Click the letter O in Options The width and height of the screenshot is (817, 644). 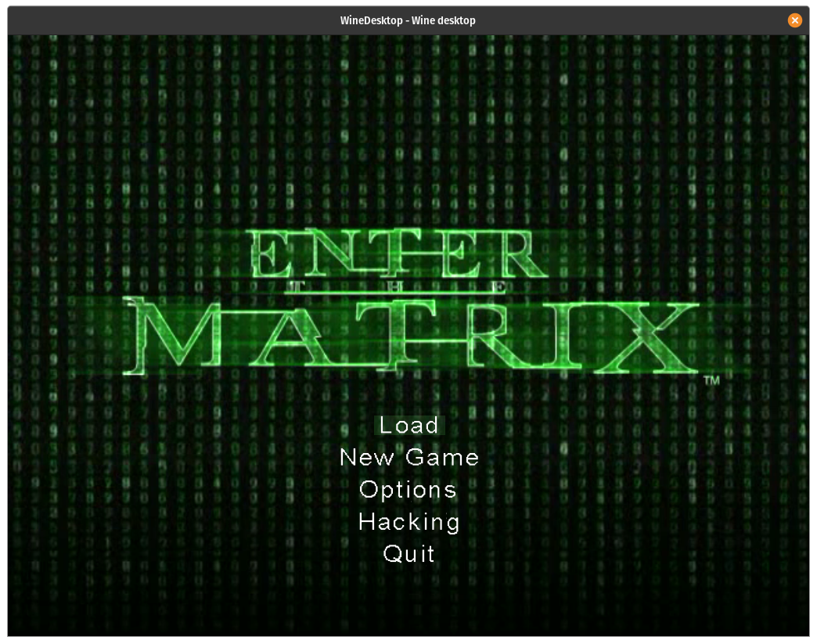[369, 490]
